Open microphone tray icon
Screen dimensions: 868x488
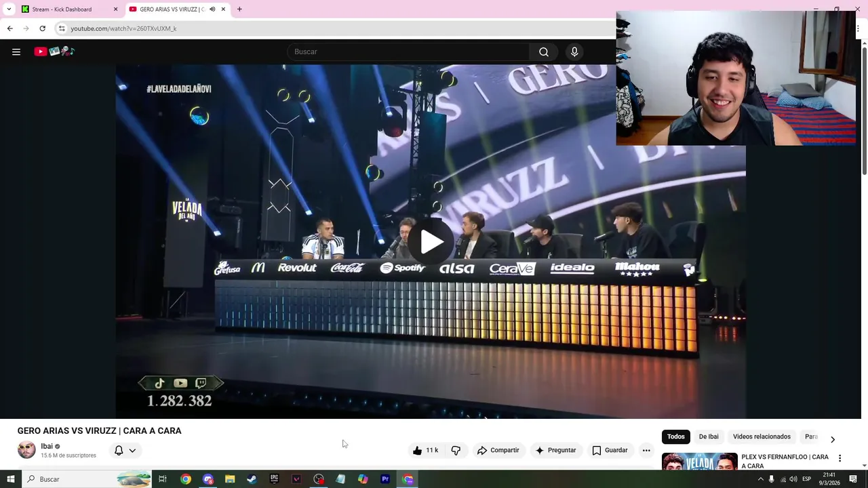point(771,479)
